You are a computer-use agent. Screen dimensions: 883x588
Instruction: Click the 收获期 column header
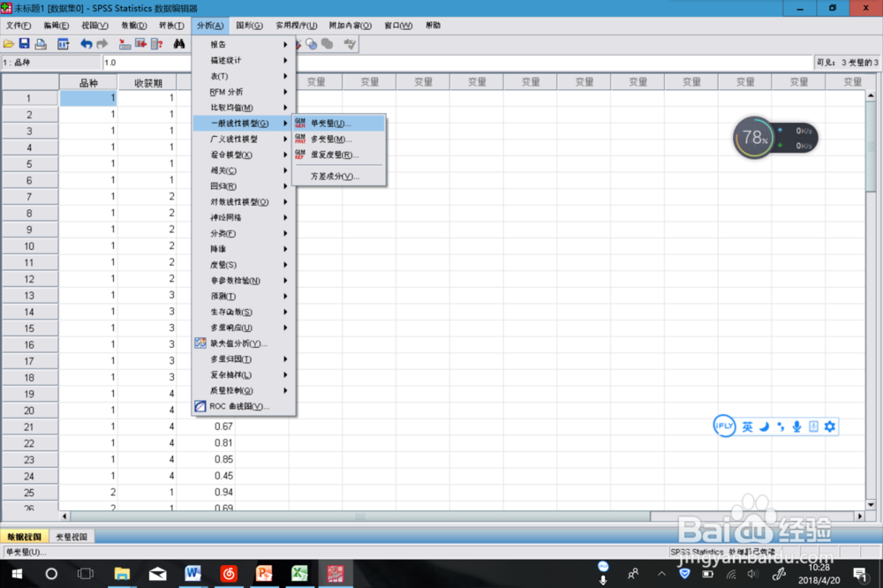[x=148, y=83]
